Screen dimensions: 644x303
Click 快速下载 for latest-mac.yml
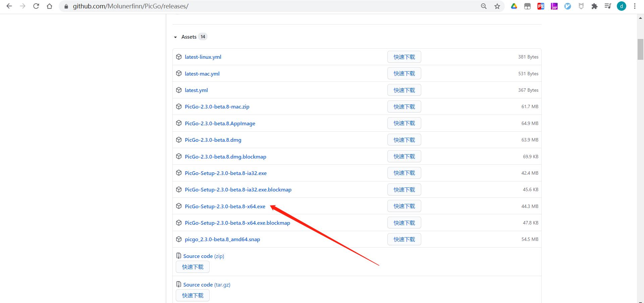pos(404,74)
